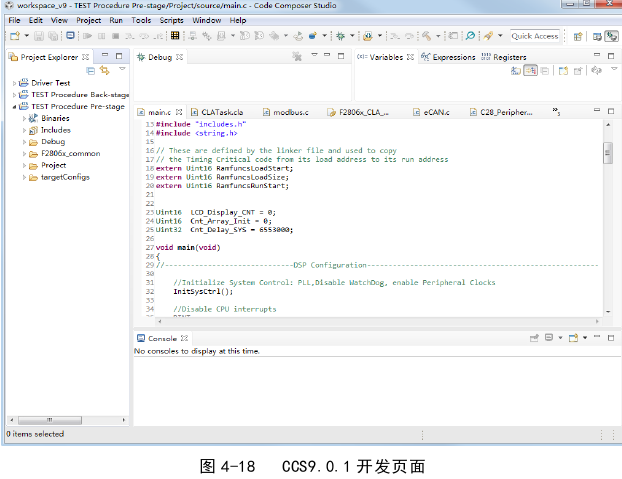This screenshot has width=622, height=479.
Task: Switch to the modbus.c editor tab
Action: pyautogui.click(x=286, y=112)
